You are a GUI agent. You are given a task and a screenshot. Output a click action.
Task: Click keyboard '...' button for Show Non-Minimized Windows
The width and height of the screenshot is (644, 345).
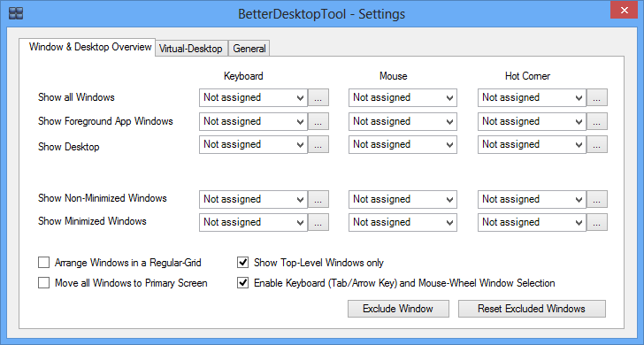click(x=318, y=199)
